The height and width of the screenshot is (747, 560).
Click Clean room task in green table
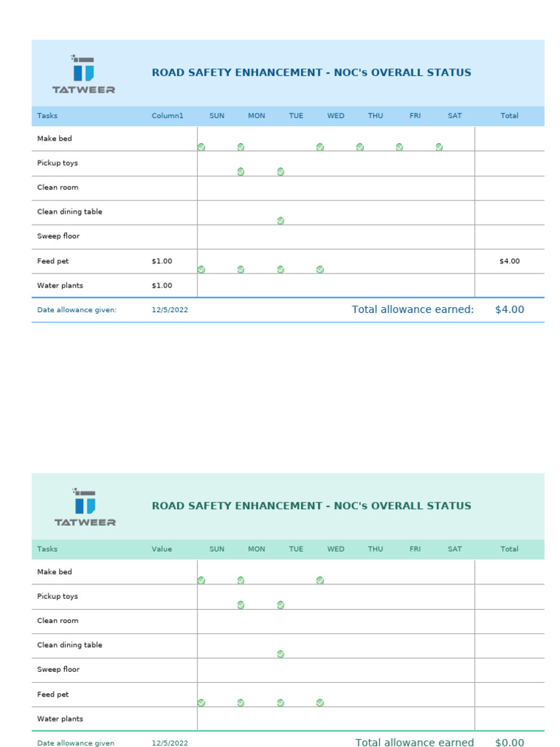pos(58,620)
